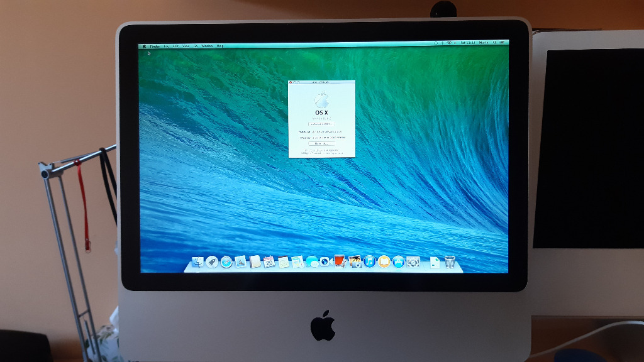644x362 pixels.
Task: Open the Edit menu
Action: pos(176,46)
